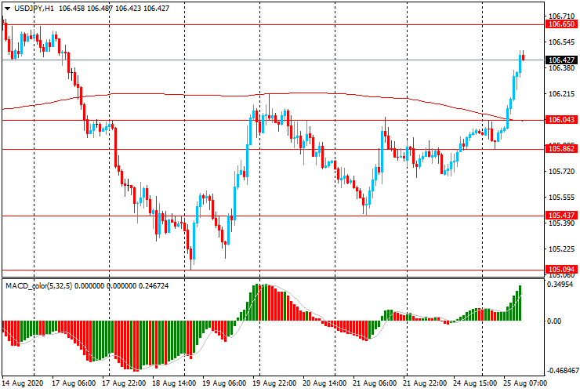Select the 106.043 red price level label
580x392 pixels.
click(561, 120)
